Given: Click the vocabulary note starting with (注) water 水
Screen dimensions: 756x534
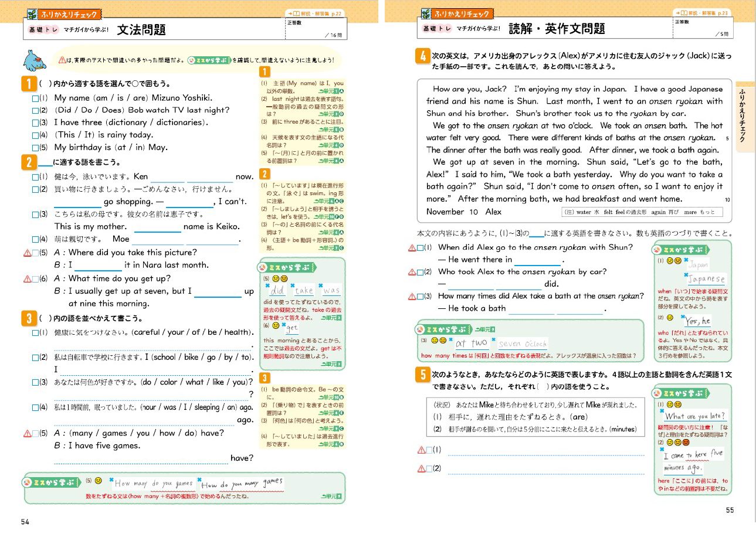Looking at the screenshot, I should coord(642,212).
